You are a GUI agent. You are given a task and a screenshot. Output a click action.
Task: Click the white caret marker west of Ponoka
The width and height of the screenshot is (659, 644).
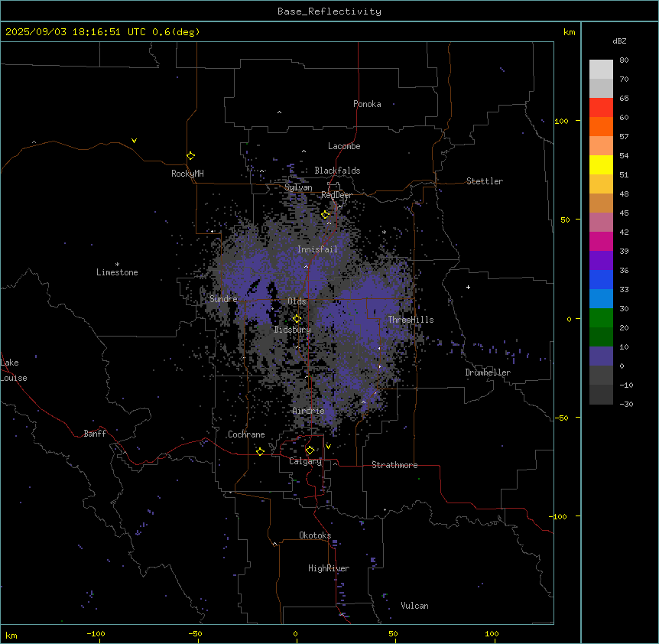tap(279, 112)
